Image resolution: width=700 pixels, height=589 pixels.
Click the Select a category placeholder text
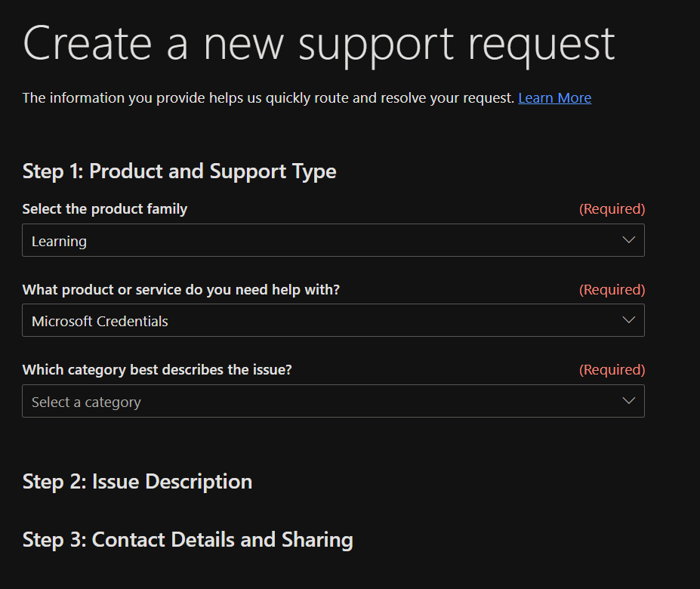(x=86, y=402)
